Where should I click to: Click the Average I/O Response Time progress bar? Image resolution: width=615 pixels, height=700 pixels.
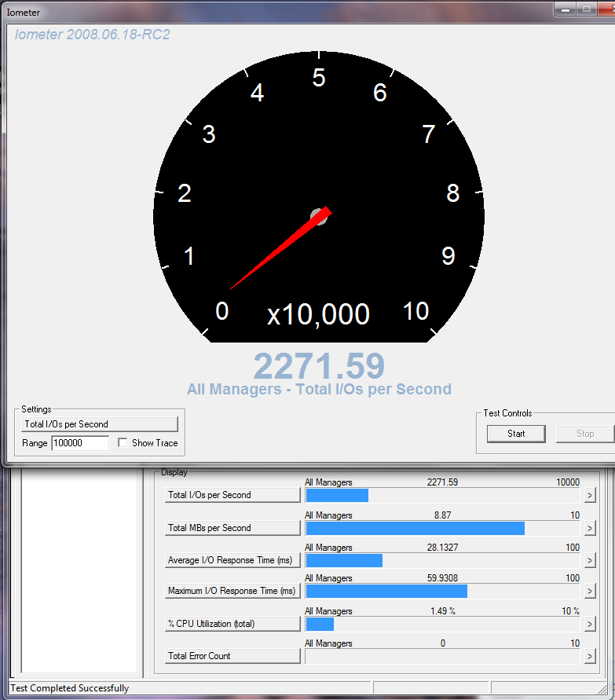coord(442,560)
